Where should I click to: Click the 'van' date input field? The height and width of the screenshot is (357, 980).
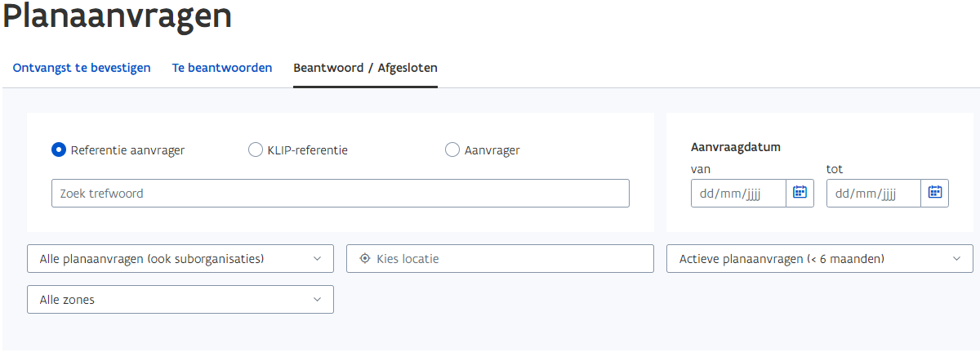[738, 194]
